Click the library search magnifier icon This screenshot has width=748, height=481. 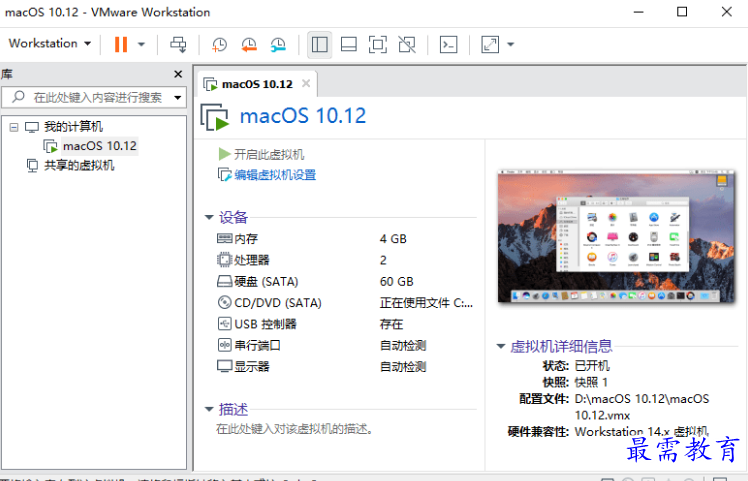18,97
